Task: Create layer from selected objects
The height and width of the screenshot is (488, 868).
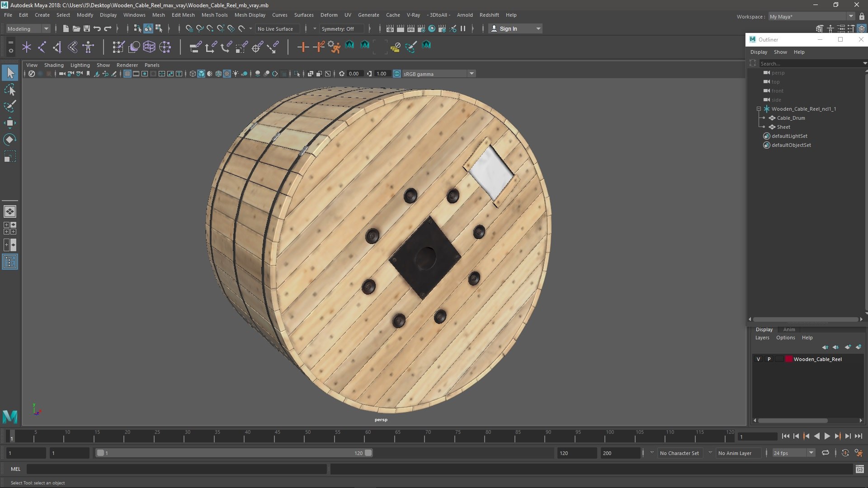Action: point(859,347)
